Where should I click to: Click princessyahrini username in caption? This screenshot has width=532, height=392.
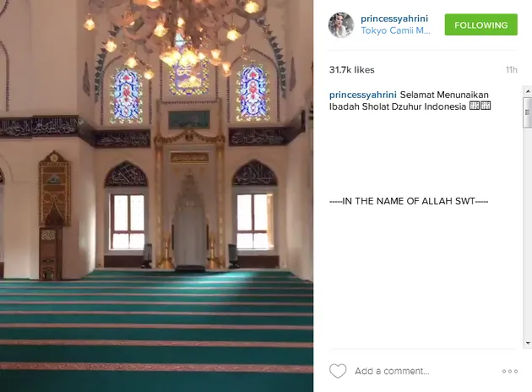(x=363, y=95)
